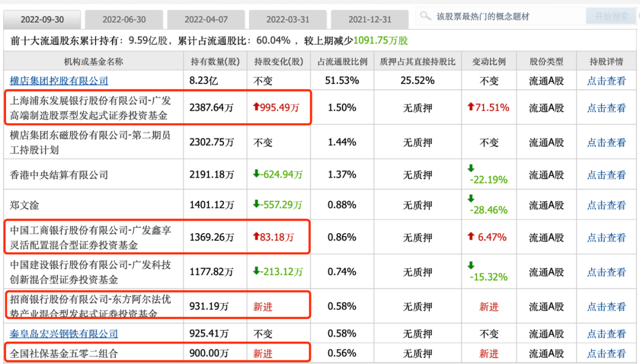
Task: Click 点击查看 for 第二期员工持股计划 row
Action: coord(606,143)
